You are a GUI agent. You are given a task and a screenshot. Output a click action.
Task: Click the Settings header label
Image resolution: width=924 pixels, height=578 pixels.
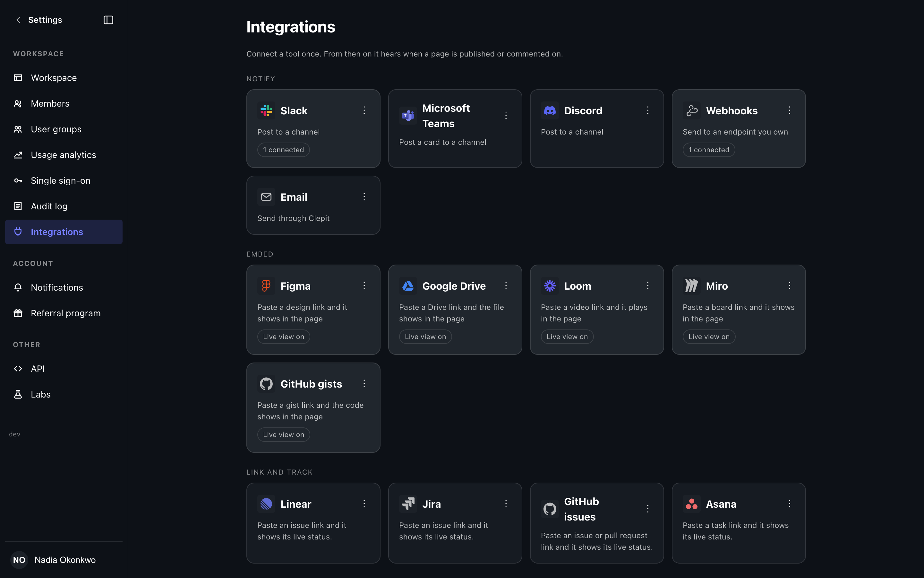(45, 20)
